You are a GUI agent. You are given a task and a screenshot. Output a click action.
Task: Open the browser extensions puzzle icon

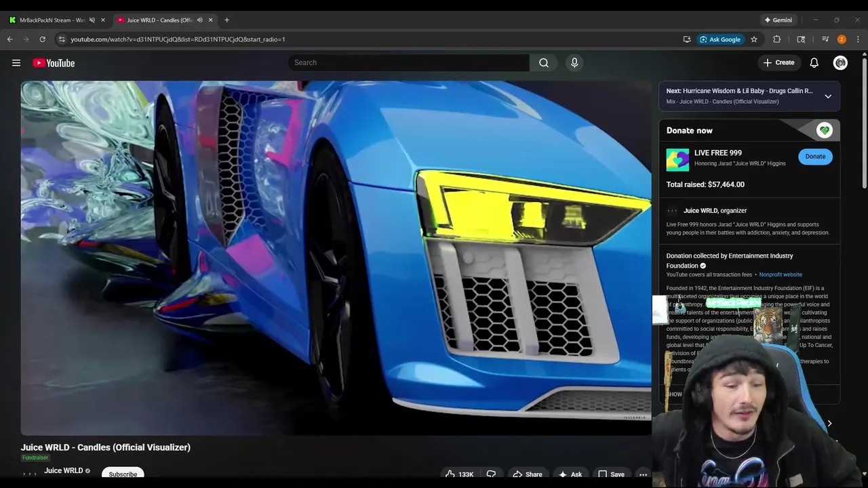[x=777, y=39]
